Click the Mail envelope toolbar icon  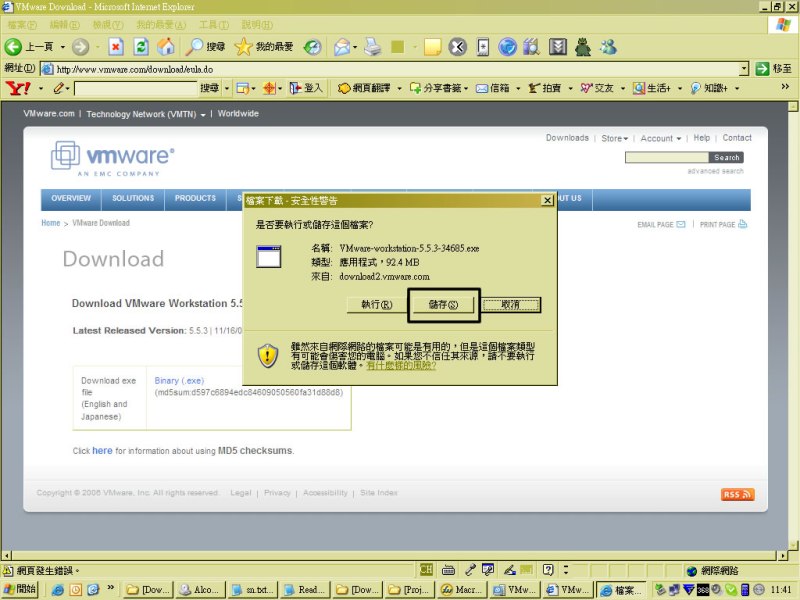[x=341, y=47]
